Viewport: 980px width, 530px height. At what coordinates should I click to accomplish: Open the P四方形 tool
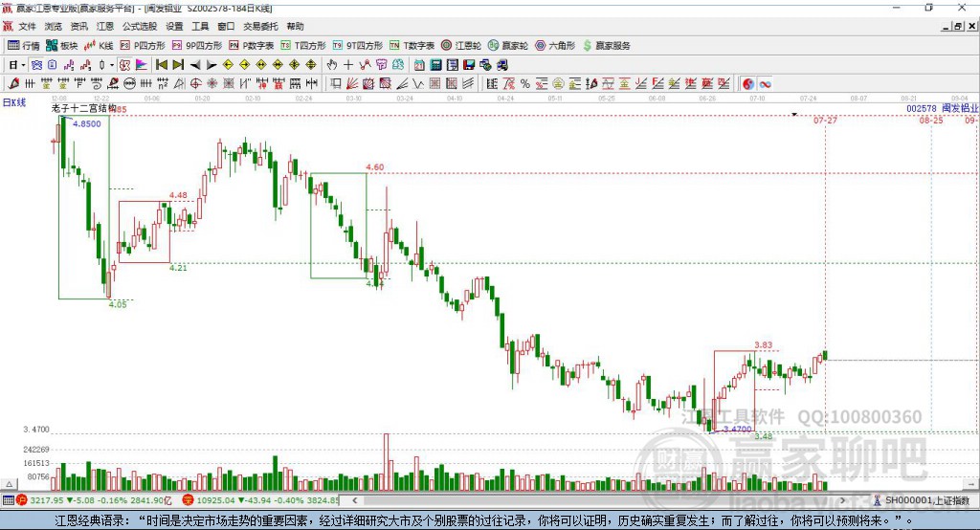(x=143, y=46)
